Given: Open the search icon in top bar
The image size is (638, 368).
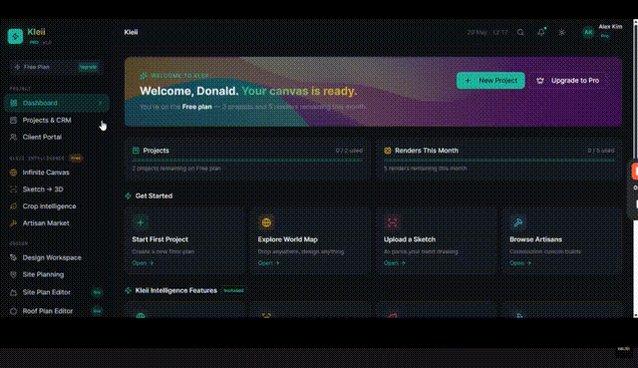Looking at the screenshot, I should click(520, 32).
